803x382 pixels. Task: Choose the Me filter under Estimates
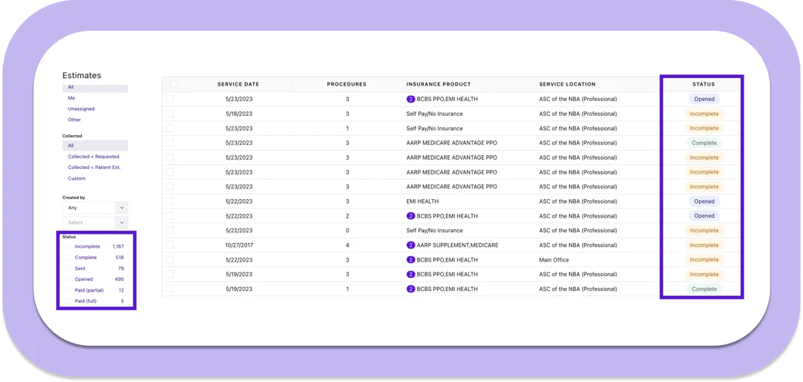[x=71, y=98]
